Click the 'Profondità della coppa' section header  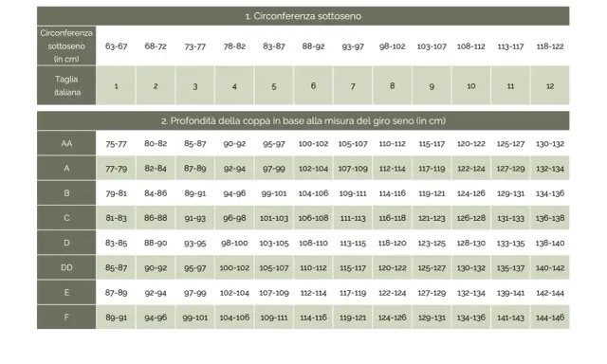coord(303,120)
